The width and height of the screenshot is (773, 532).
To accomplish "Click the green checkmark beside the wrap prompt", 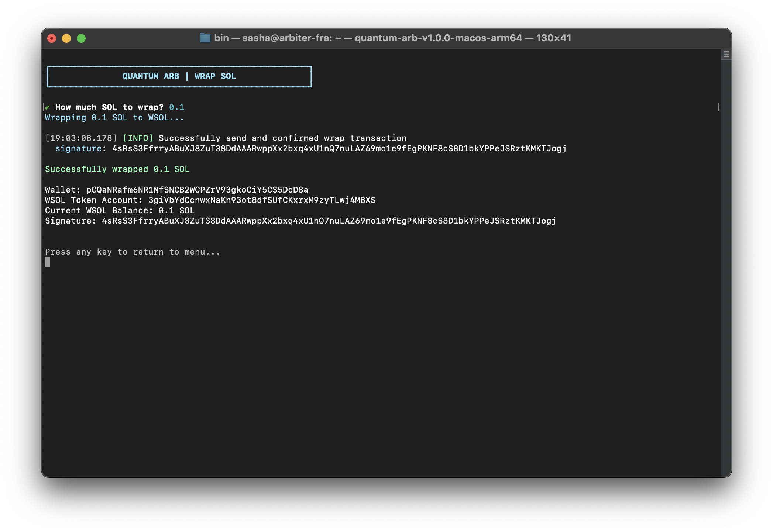I will [x=48, y=107].
